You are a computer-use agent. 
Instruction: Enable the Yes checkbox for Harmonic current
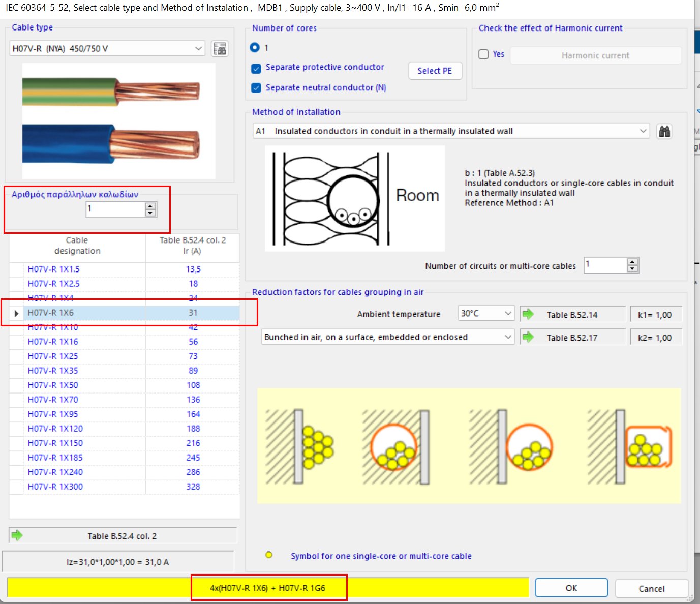(x=483, y=54)
